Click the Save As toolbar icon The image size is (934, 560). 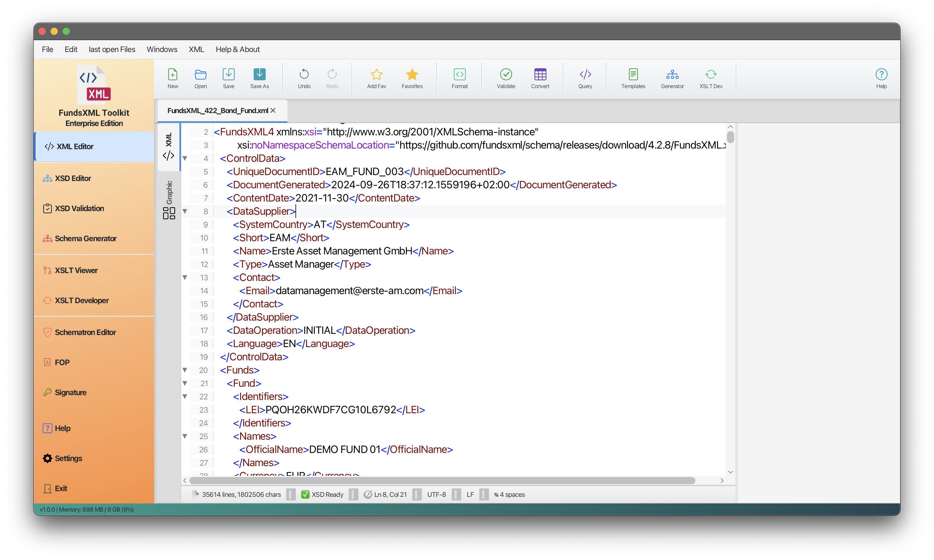coord(259,75)
